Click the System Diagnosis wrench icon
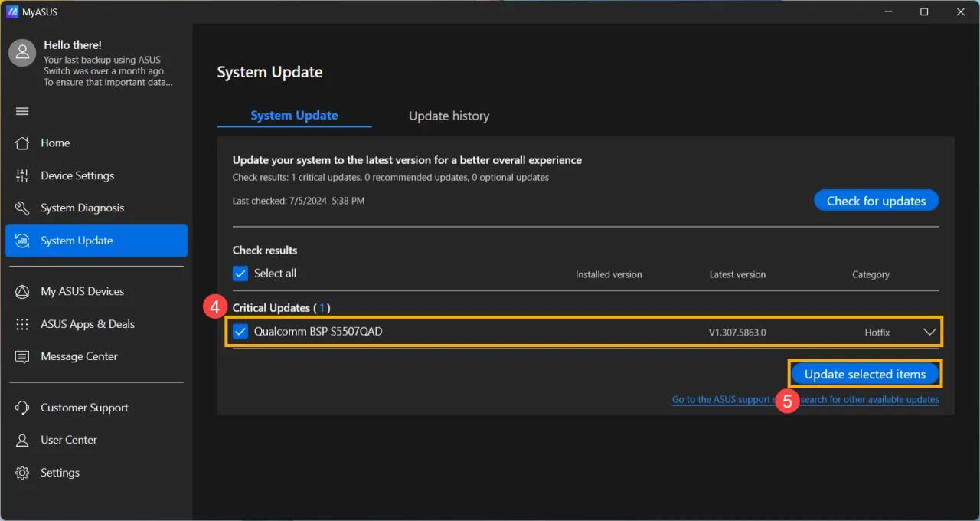 [22, 208]
